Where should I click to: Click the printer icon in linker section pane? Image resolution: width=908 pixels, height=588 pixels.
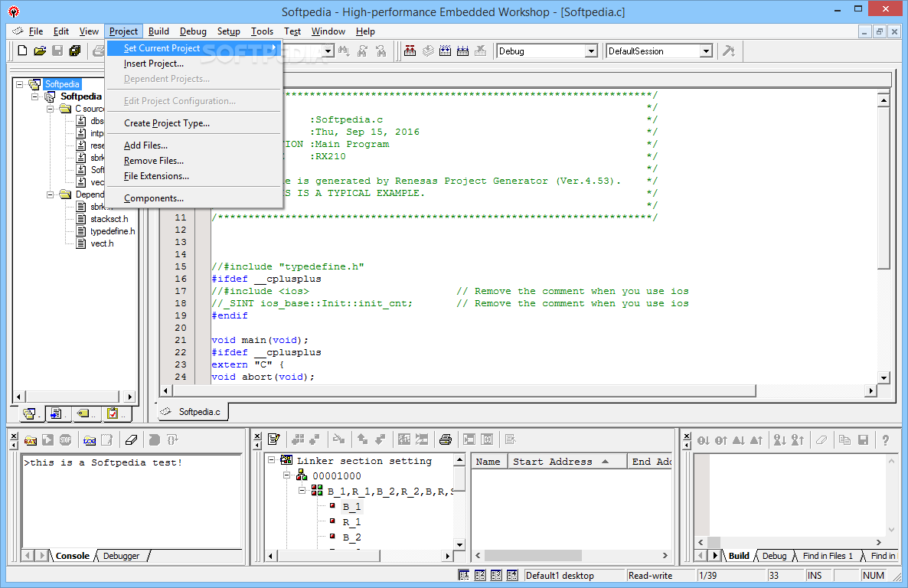coord(446,439)
